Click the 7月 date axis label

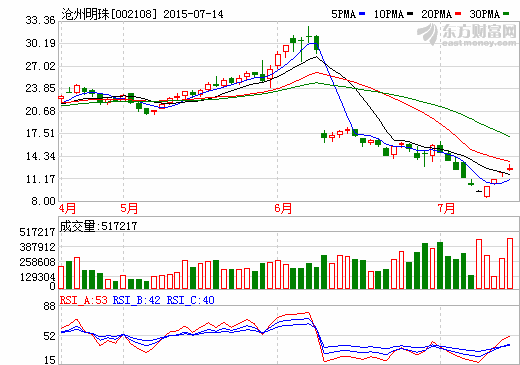pyautogui.click(x=446, y=209)
